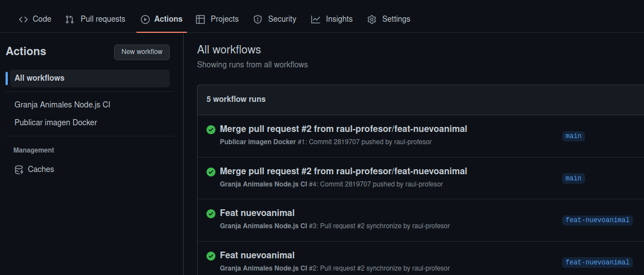Click the Settings gear icon
The height and width of the screenshot is (275, 644).
(372, 19)
